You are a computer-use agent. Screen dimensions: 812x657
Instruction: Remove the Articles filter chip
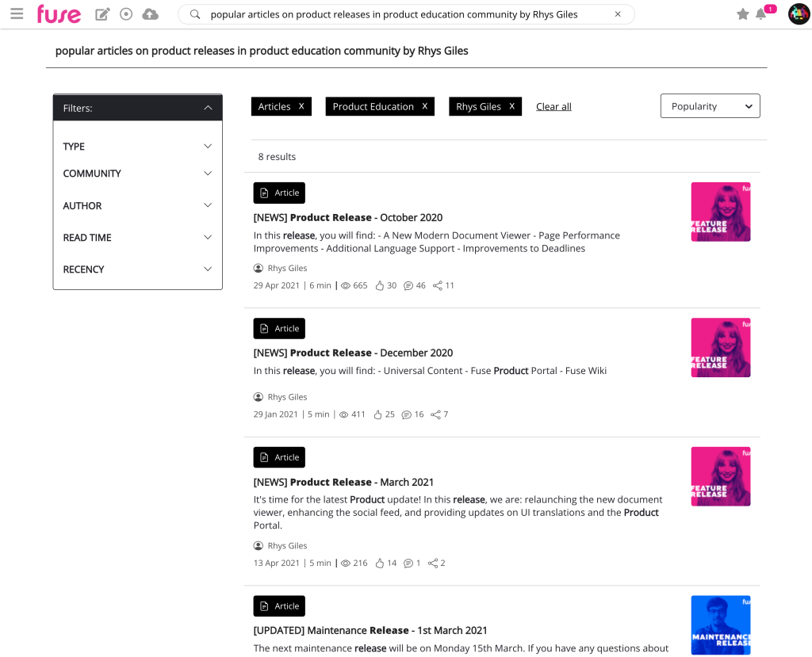coord(301,106)
